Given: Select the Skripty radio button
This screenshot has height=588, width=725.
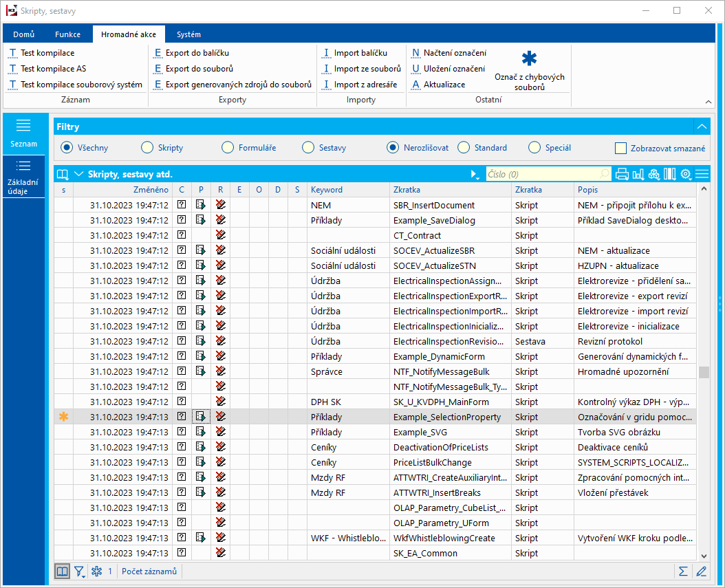Looking at the screenshot, I should coord(147,147).
